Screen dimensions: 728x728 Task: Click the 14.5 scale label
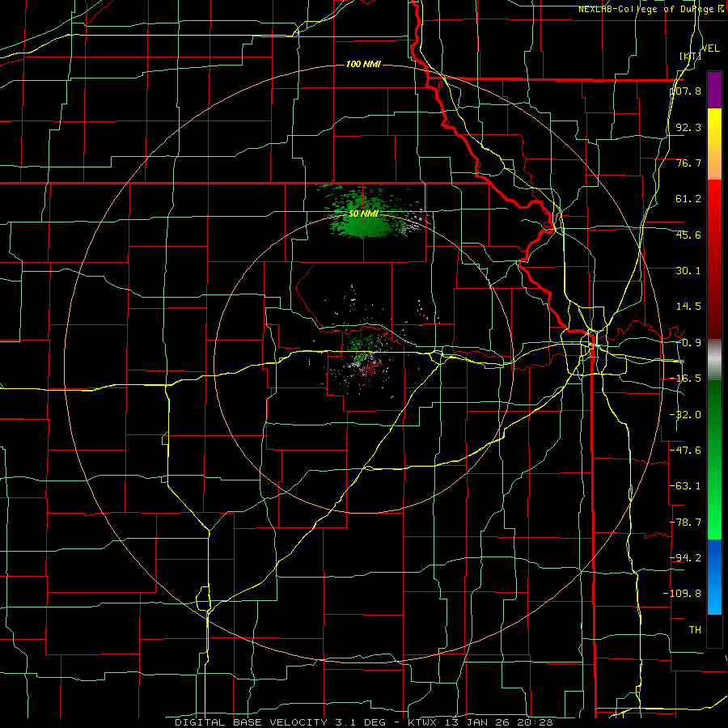[x=688, y=307]
